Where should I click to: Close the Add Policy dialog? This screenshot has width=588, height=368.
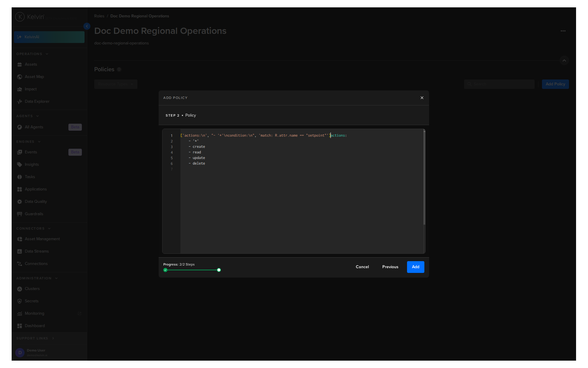click(x=422, y=98)
